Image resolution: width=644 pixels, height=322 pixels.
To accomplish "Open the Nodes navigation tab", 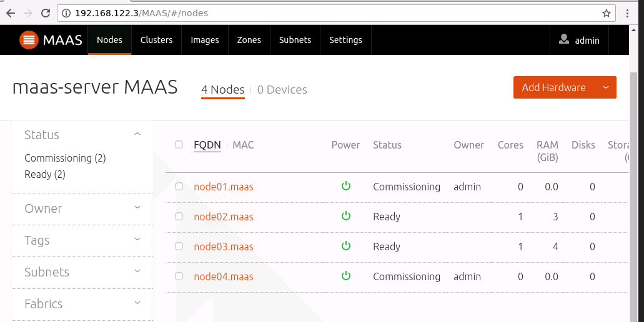I will click(109, 40).
